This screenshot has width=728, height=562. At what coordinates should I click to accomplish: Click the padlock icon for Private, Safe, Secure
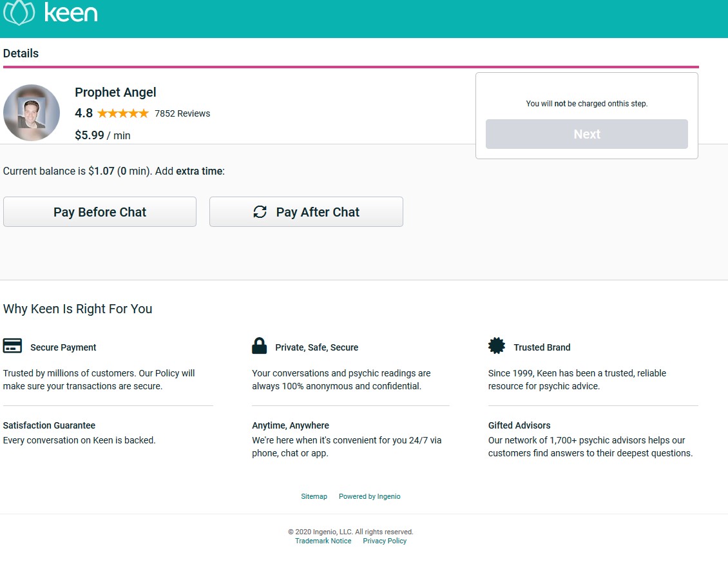[x=259, y=346]
